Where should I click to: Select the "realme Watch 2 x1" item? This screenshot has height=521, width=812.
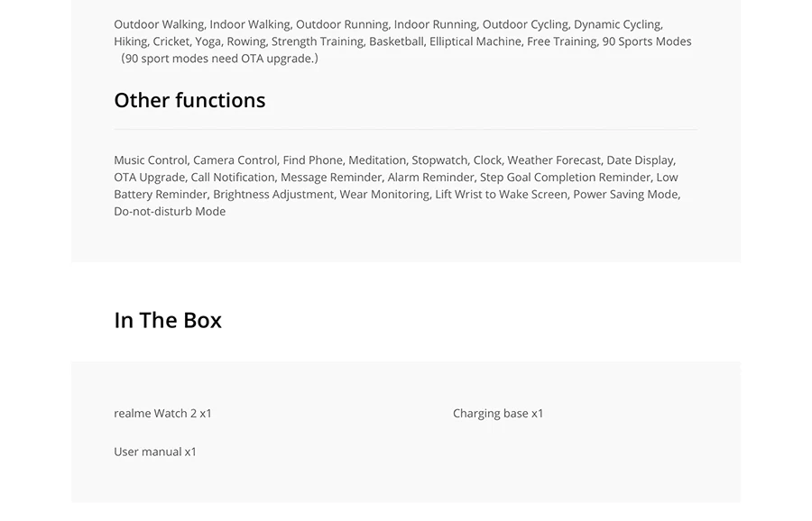coord(162,414)
